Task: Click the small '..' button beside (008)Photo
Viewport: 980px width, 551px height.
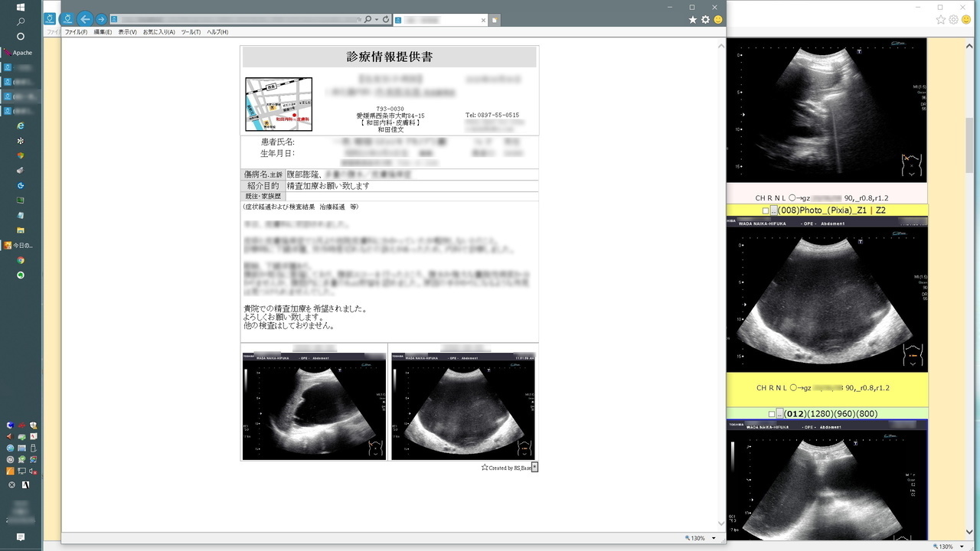Action: pos(774,210)
